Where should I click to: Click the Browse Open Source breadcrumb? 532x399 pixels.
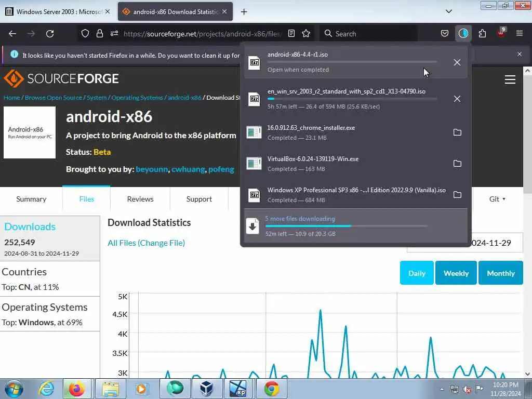(54, 98)
